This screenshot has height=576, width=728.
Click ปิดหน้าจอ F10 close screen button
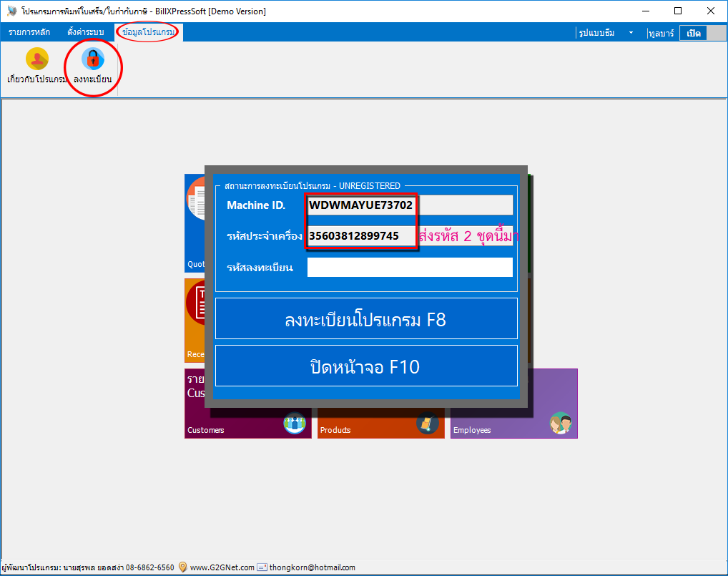click(366, 366)
